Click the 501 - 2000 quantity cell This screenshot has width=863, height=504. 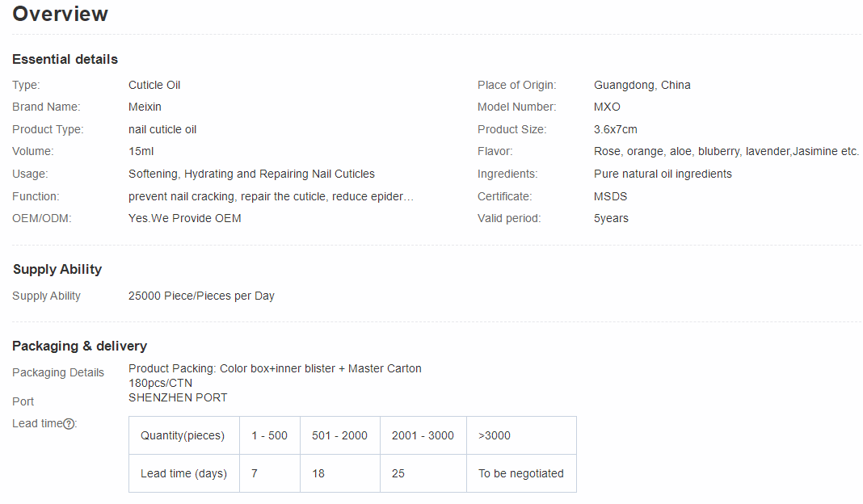click(x=339, y=435)
